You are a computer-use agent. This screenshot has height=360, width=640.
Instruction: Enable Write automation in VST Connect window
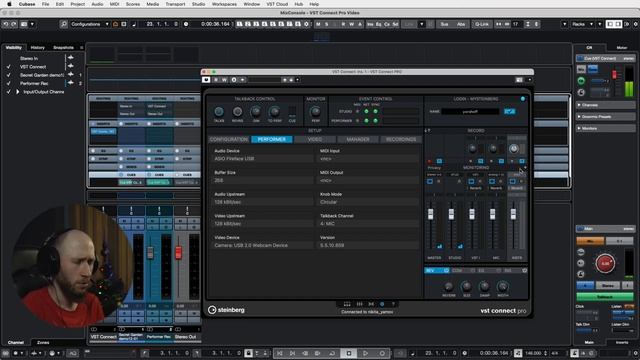(224, 80)
